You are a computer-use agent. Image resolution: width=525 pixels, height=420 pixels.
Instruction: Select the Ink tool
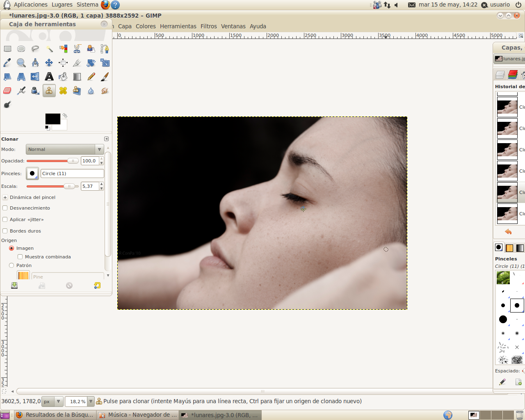point(35,91)
